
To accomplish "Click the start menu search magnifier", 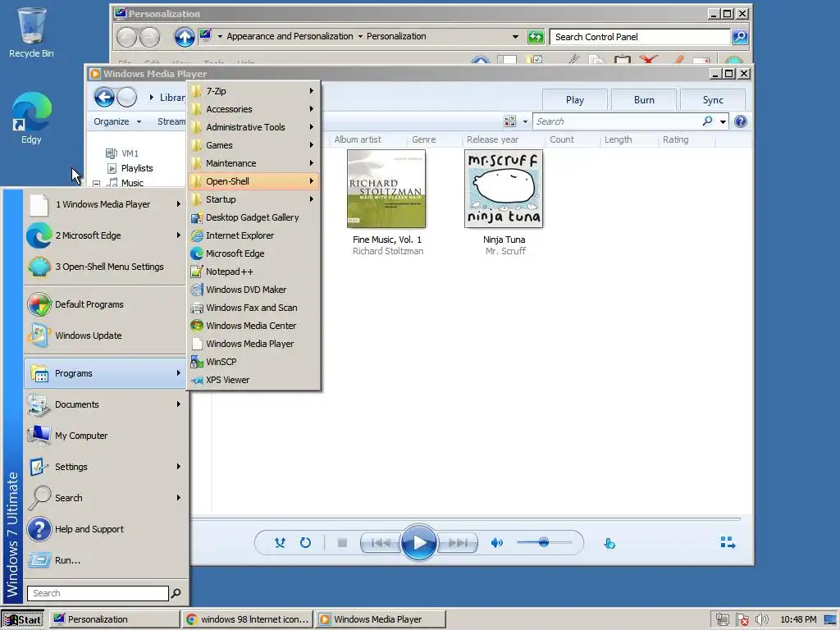I will [x=176, y=593].
